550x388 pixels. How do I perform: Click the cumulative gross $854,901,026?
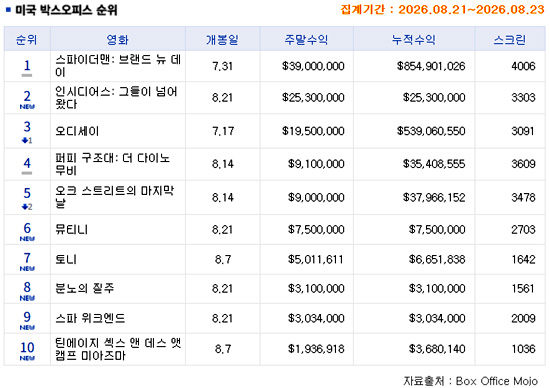pyautogui.click(x=431, y=66)
